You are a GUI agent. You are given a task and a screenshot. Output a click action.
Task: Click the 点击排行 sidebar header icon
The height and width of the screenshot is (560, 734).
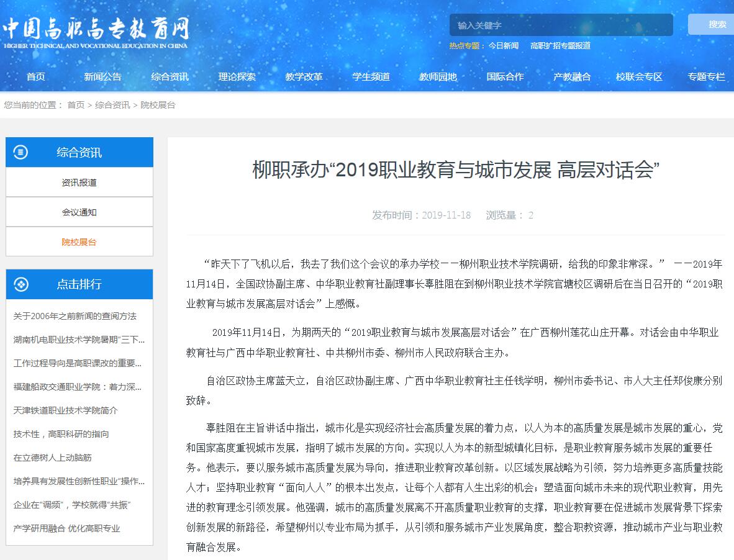[x=20, y=284]
